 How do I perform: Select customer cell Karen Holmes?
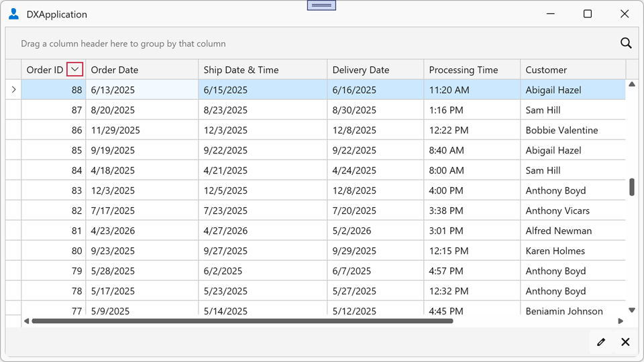click(x=573, y=251)
